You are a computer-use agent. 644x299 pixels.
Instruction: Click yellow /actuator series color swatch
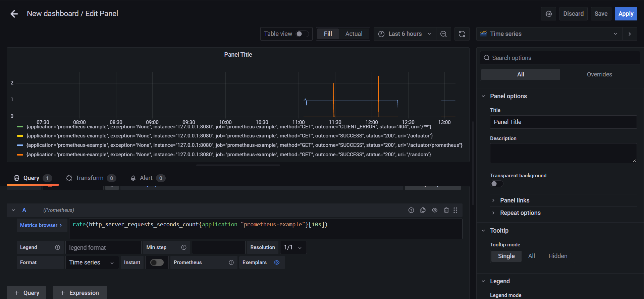tap(20, 136)
